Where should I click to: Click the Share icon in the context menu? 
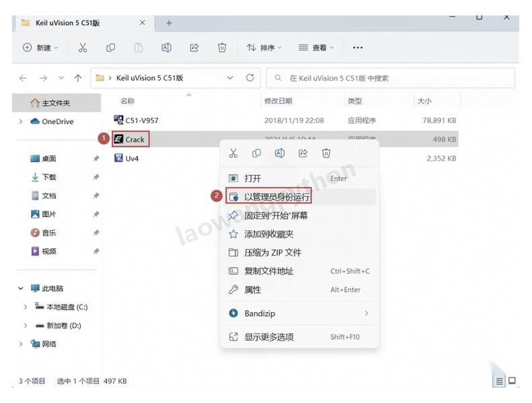tap(303, 153)
